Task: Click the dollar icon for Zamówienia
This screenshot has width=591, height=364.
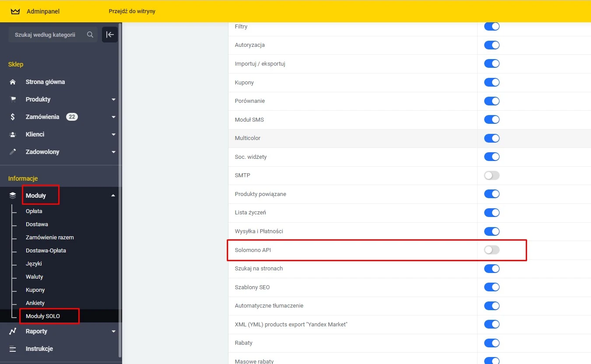Action: click(13, 117)
